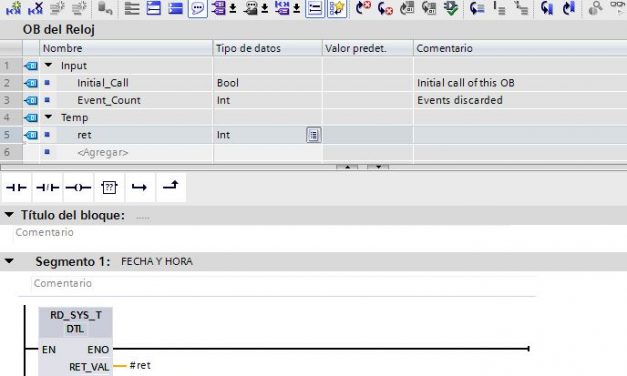Click the update block calls icon
627x376 pixels.
coord(407,8)
